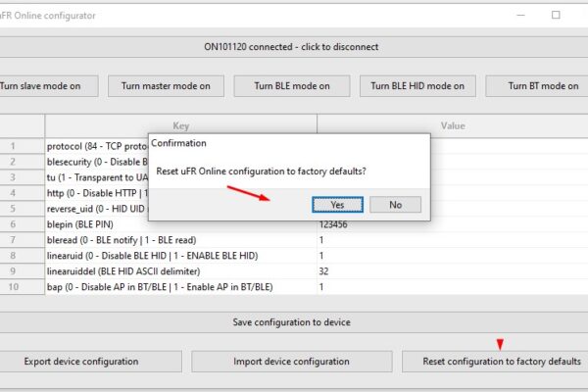Edit the linearuiddel delimiter value 32
This screenshot has height=392, width=588.
(452, 271)
